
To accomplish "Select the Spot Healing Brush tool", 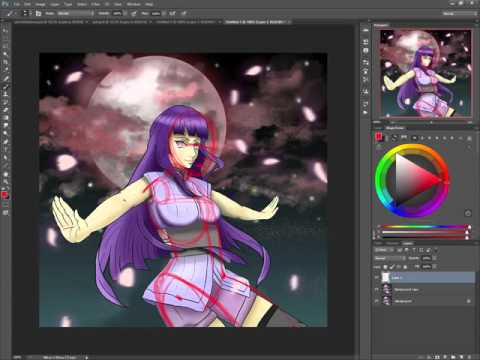I will coord(6,78).
